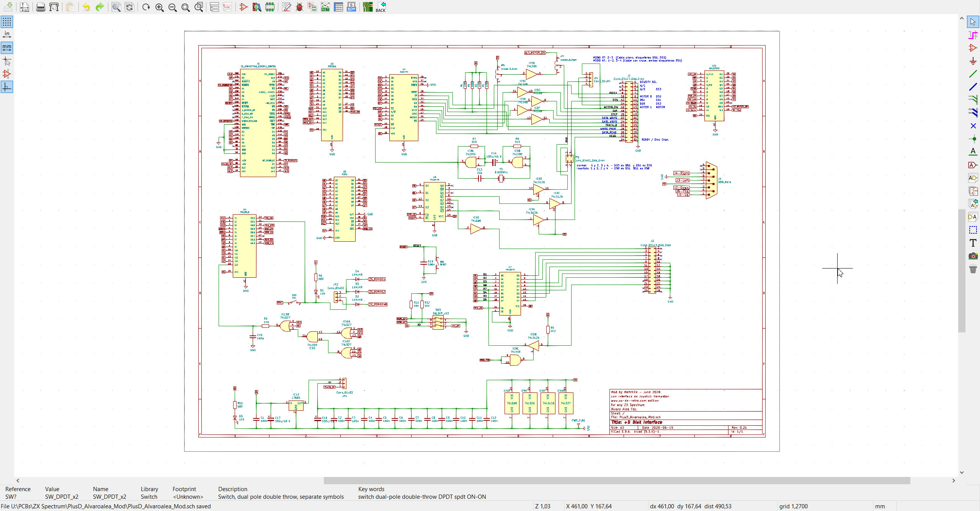Toggle show hidden pins

click(x=7, y=74)
